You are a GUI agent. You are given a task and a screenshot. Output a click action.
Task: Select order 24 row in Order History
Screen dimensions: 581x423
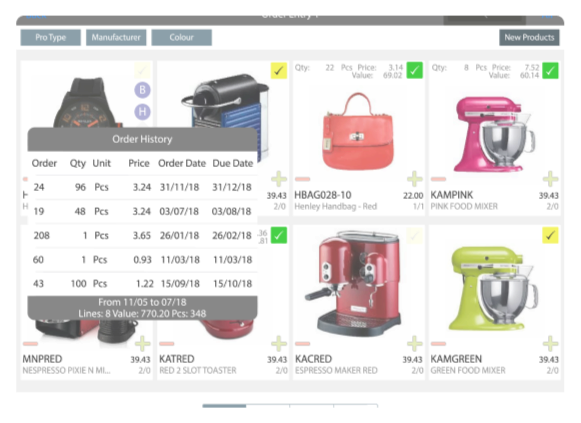pos(143,187)
